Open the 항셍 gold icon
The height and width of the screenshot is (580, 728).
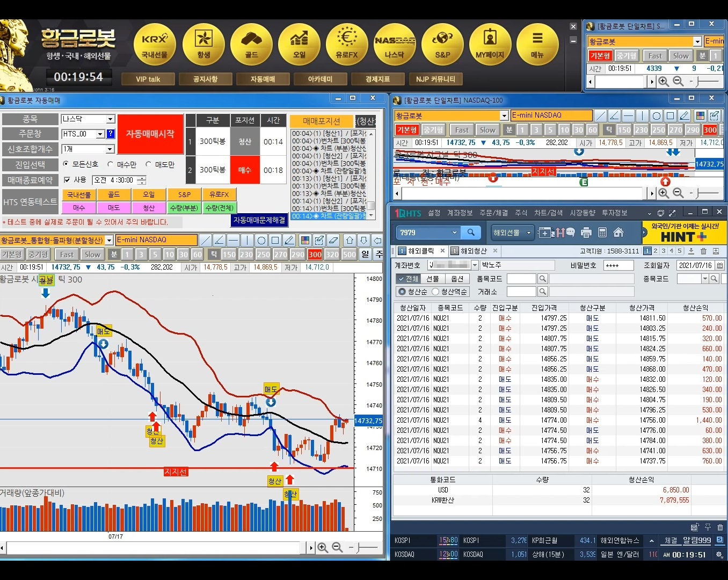click(x=203, y=45)
